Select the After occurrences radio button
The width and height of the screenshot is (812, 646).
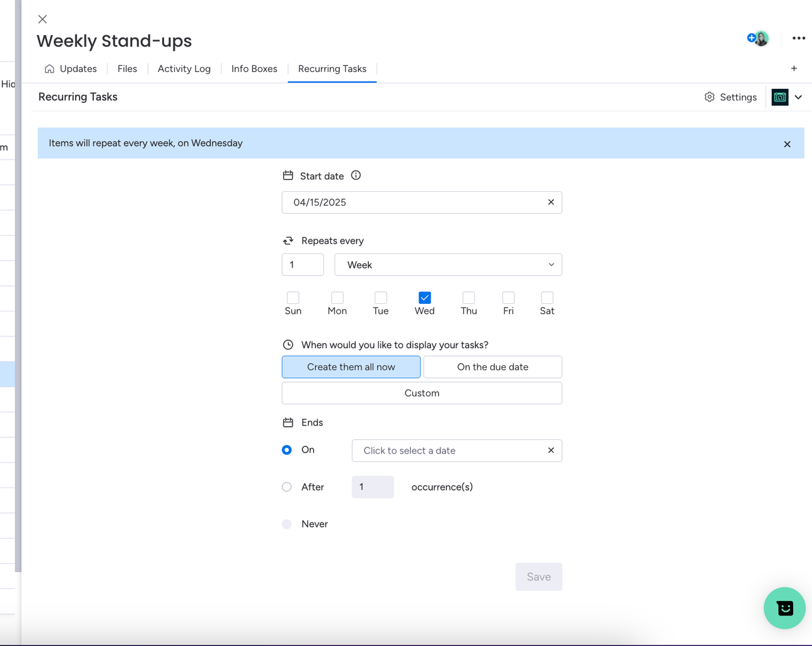(x=287, y=487)
